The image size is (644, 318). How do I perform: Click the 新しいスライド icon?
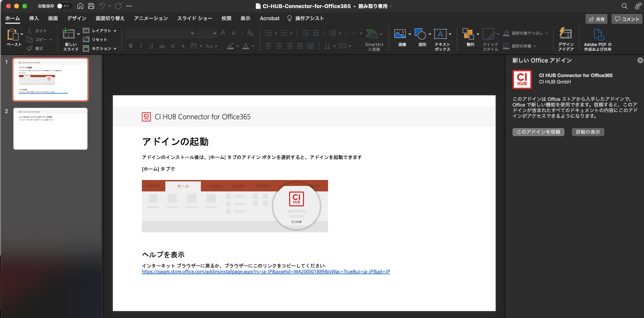[68, 33]
